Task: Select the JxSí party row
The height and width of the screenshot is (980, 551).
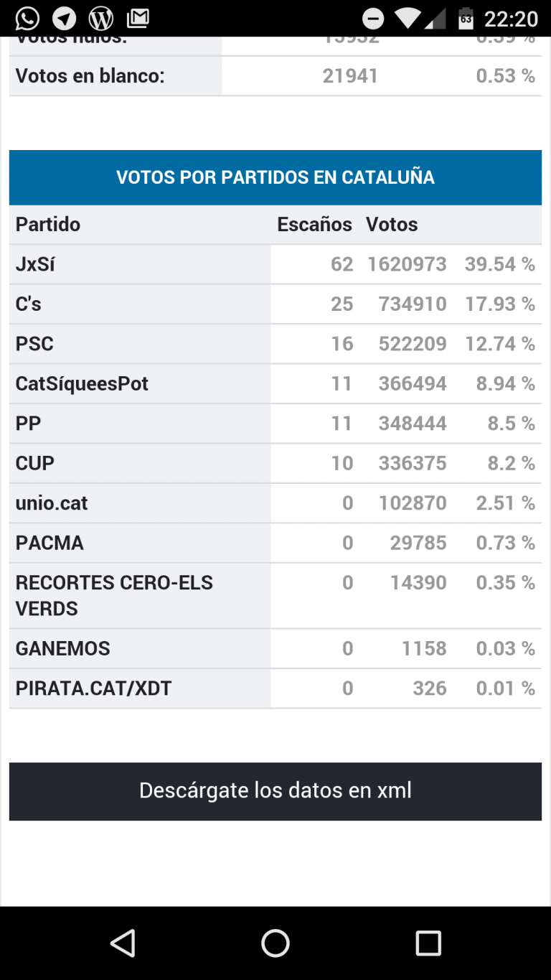Action: click(x=275, y=264)
